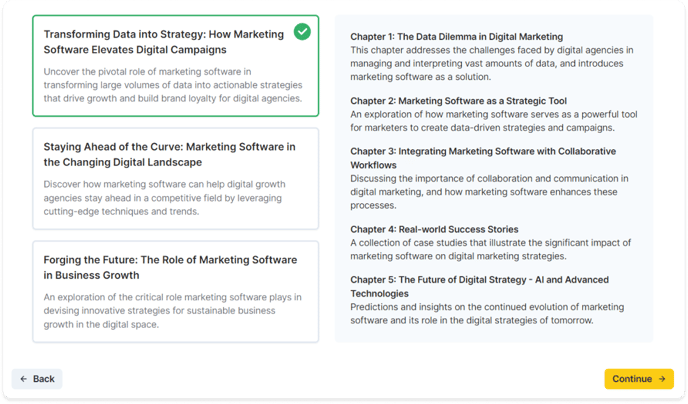688x404 pixels.
Task: Click Chapter 2: Marketing Software as Strategic Tool heading
Action: (x=459, y=101)
